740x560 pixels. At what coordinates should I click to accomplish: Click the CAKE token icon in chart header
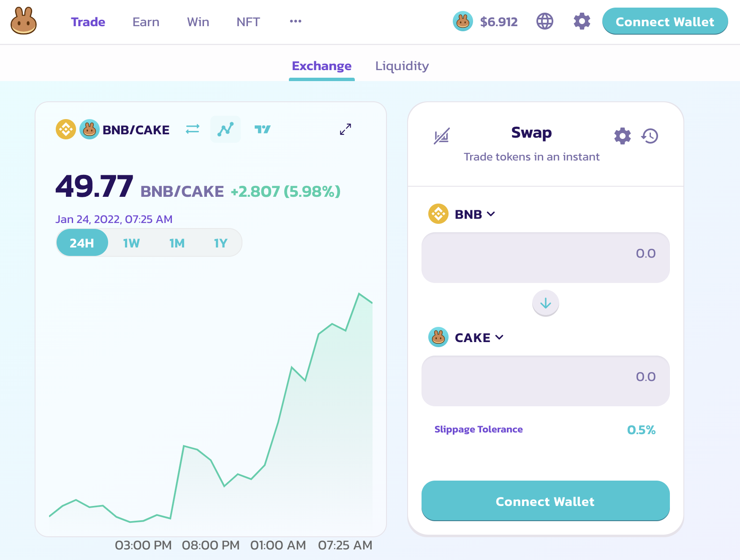click(90, 129)
